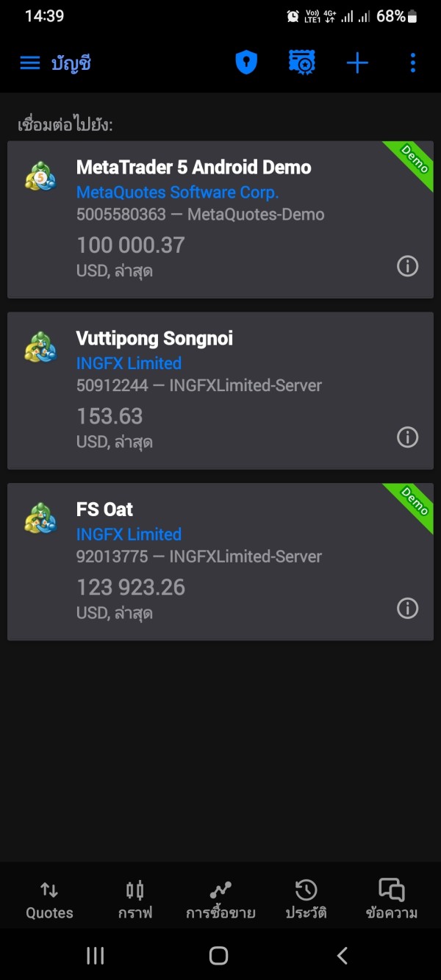Click MetaQuotes Software Corp. link
The width and height of the screenshot is (441, 980).
pyautogui.click(x=177, y=193)
